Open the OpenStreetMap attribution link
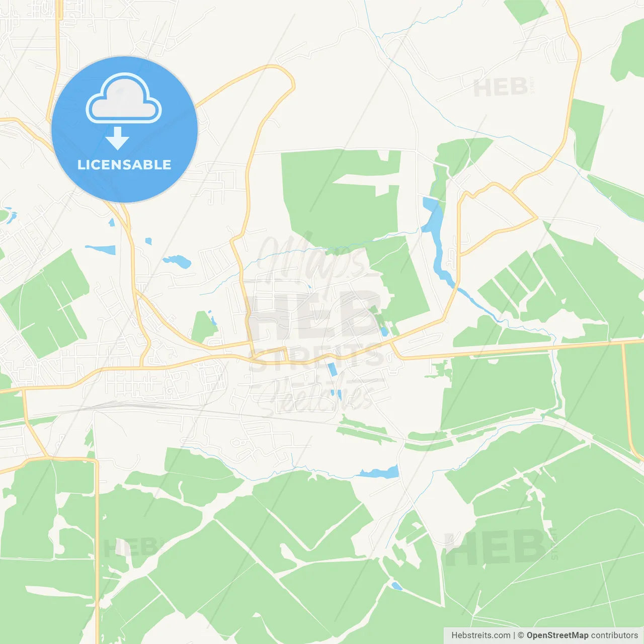The width and height of the screenshot is (644, 644). 557,635
